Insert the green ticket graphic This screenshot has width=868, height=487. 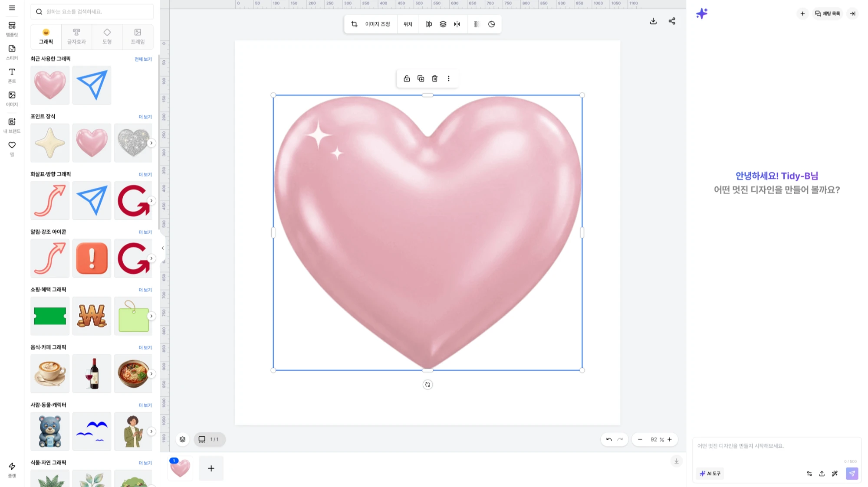[x=50, y=316]
